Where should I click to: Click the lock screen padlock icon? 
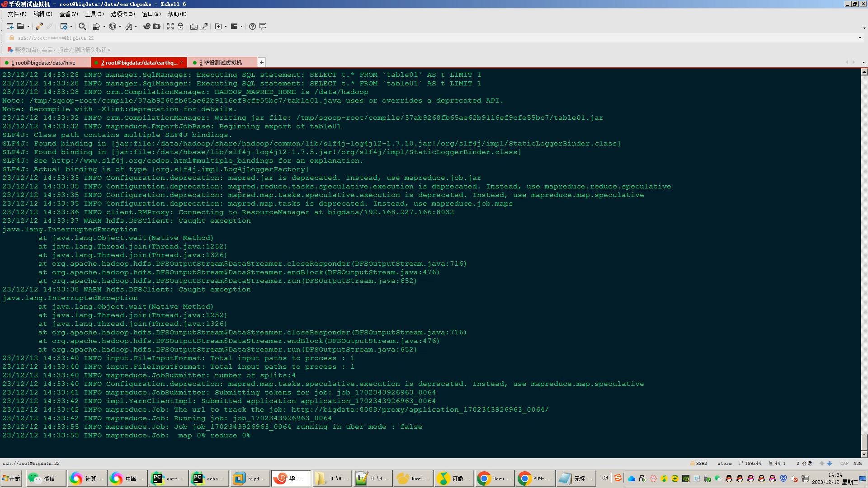pyautogui.click(x=180, y=26)
